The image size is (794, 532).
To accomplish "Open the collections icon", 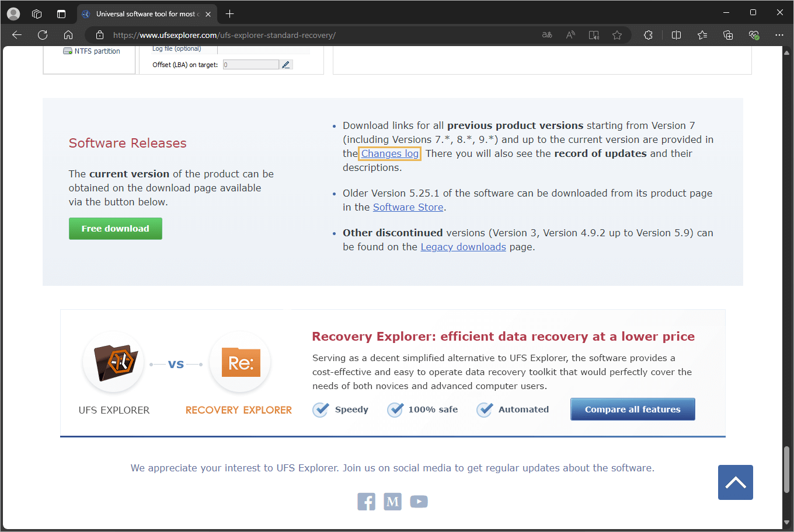I will click(728, 35).
